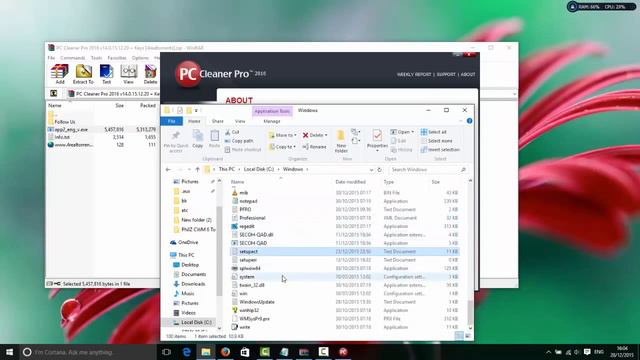Click Local Disk (C:) in address breadcrumb
Viewport: 640px width, 360px height.
(259, 169)
